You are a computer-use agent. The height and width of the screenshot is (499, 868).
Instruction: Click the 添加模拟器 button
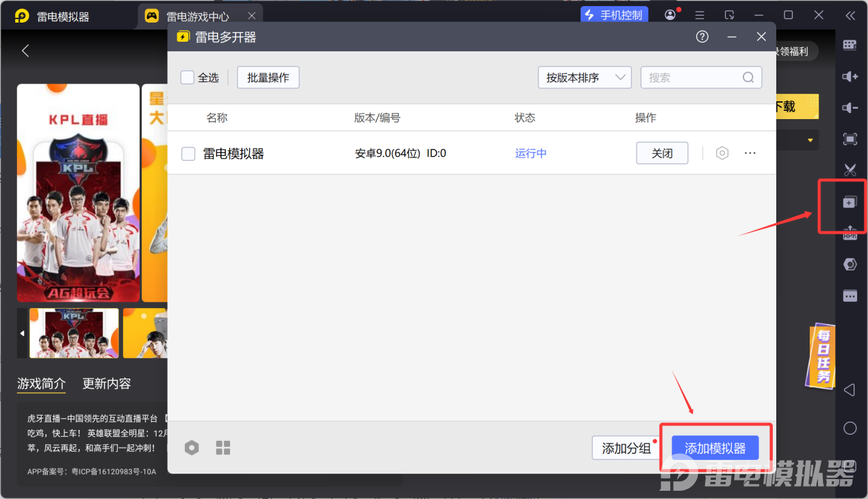click(715, 448)
